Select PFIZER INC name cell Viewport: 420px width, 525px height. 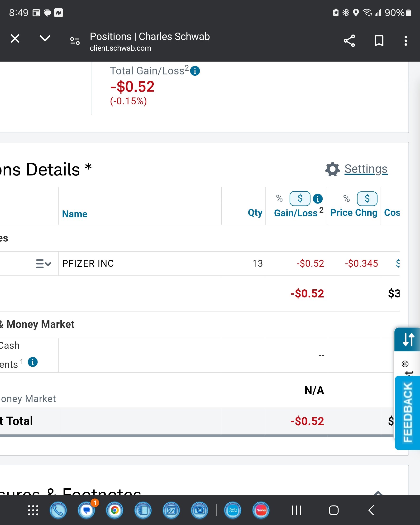pos(88,263)
